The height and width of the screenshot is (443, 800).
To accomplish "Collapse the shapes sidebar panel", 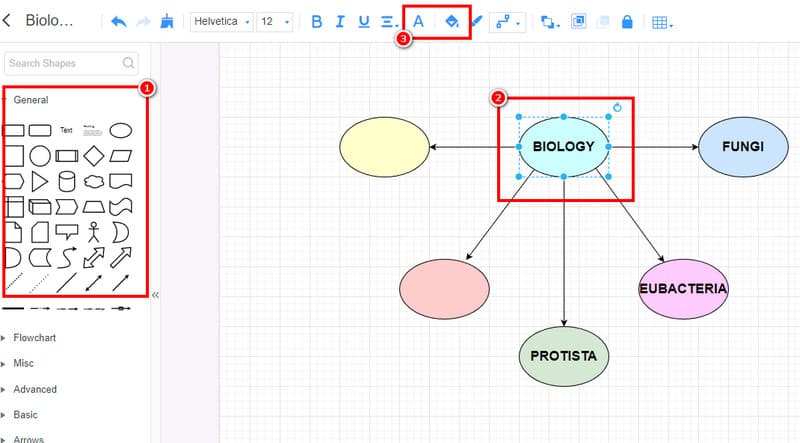I will (x=155, y=295).
